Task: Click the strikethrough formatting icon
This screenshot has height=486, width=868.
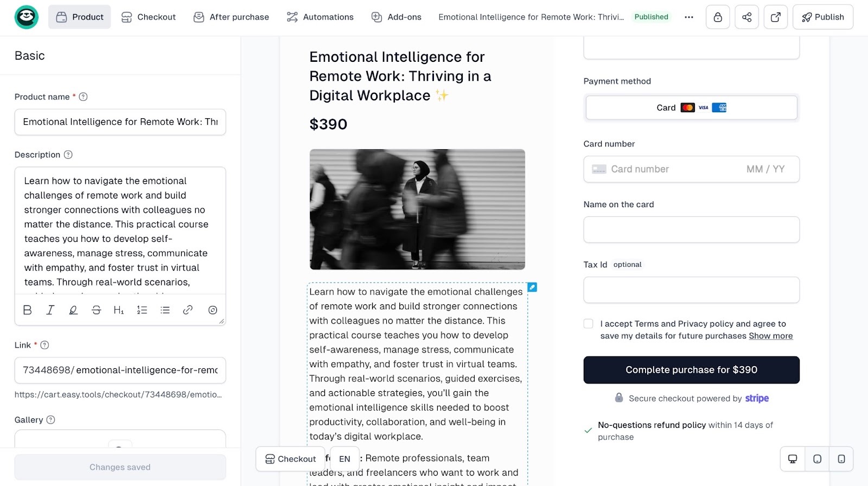Action: [x=96, y=310]
